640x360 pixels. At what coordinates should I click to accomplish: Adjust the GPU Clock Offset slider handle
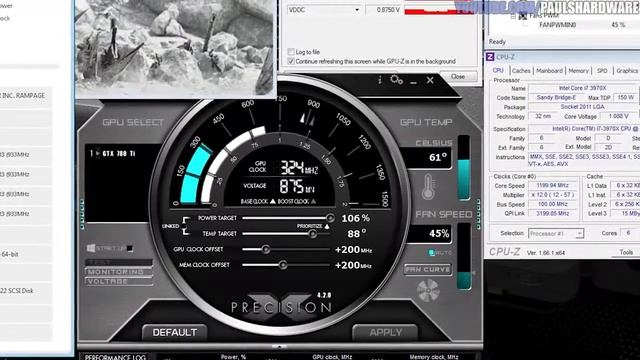coord(266,249)
